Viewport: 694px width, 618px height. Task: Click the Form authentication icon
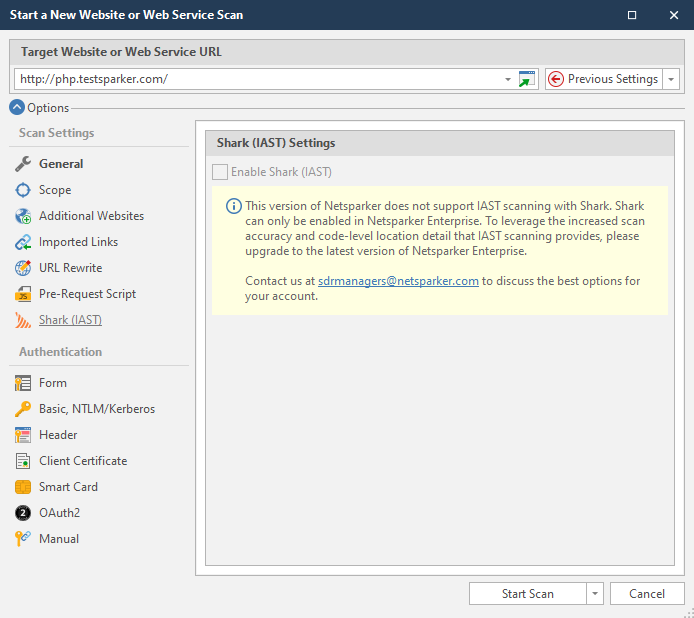(x=23, y=383)
